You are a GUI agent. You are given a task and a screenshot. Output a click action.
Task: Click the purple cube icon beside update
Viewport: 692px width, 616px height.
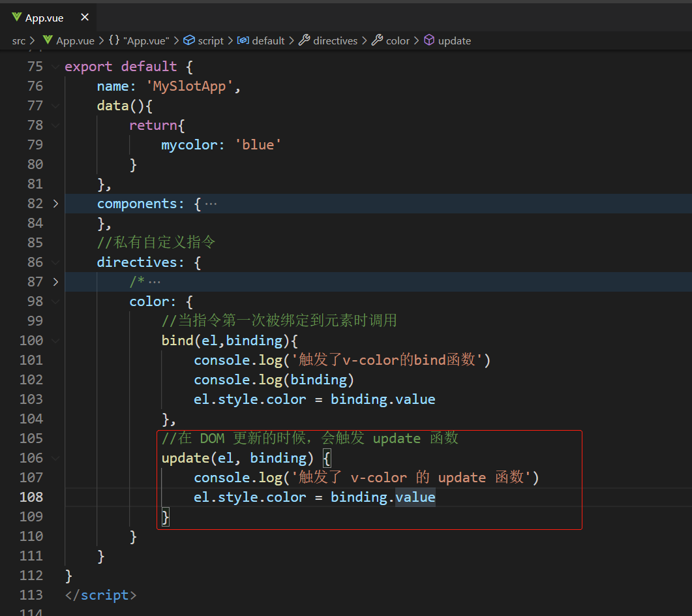pos(429,40)
